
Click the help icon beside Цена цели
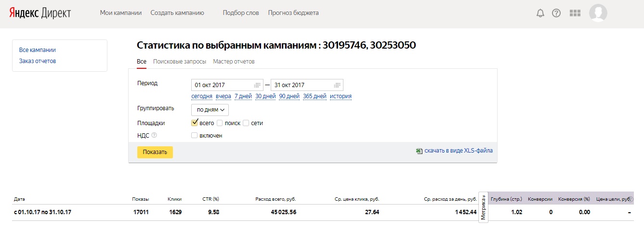pos(631,199)
